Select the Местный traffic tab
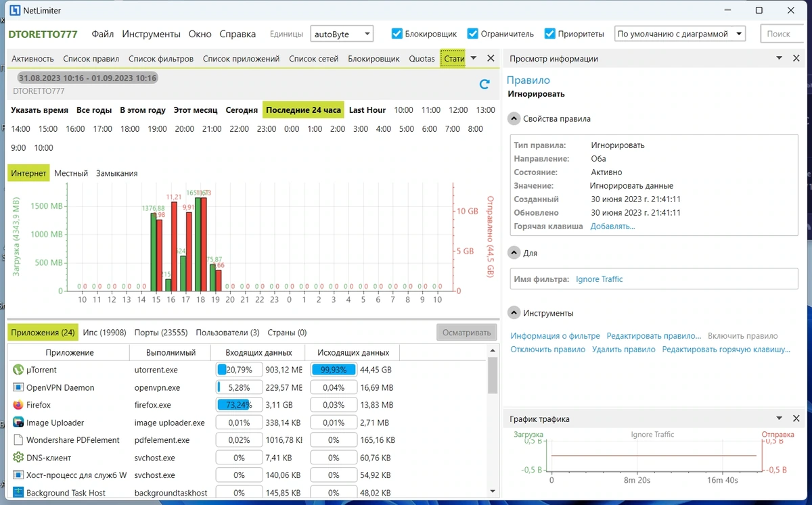812x505 pixels. click(x=71, y=173)
